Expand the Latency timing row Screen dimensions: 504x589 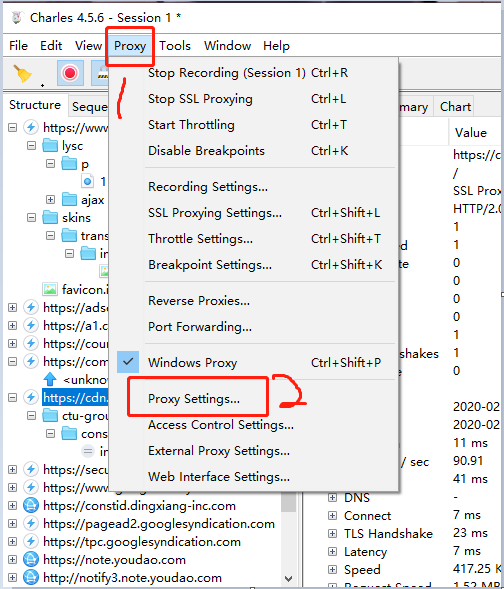(x=332, y=551)
